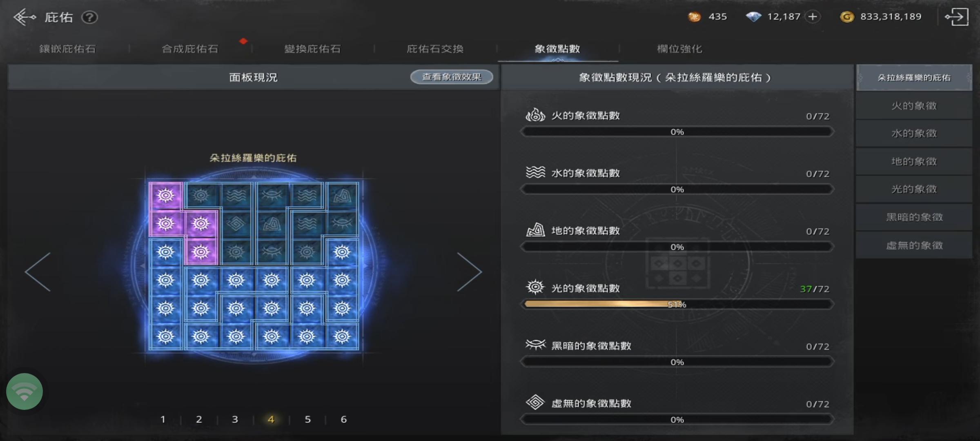Viewport: 980px width, 441px height.
Task: Open the question mark help icon
Action: pos(89,17)
